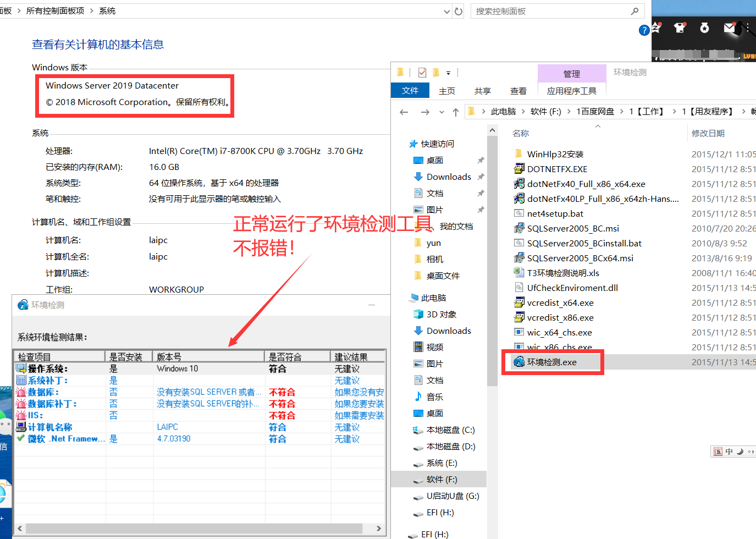This screenshot has width=756, height=539.
Task: Open pinned 桌面 in quick access
Action: pos(435,160)
